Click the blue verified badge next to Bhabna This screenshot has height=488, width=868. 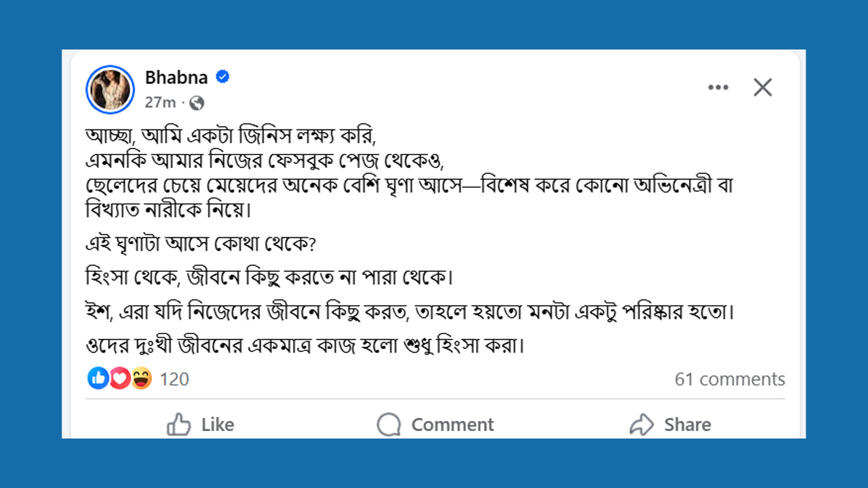pos(222,77)
